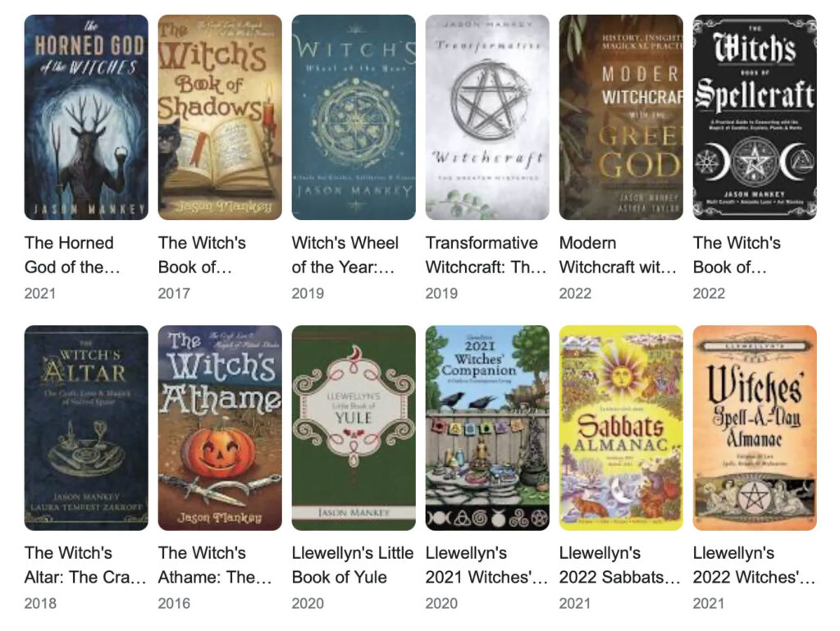This screenshot has width=840, height=631.
Task: Open 'The Witch's Athame: The…' title link
Action: coord(215,565)
